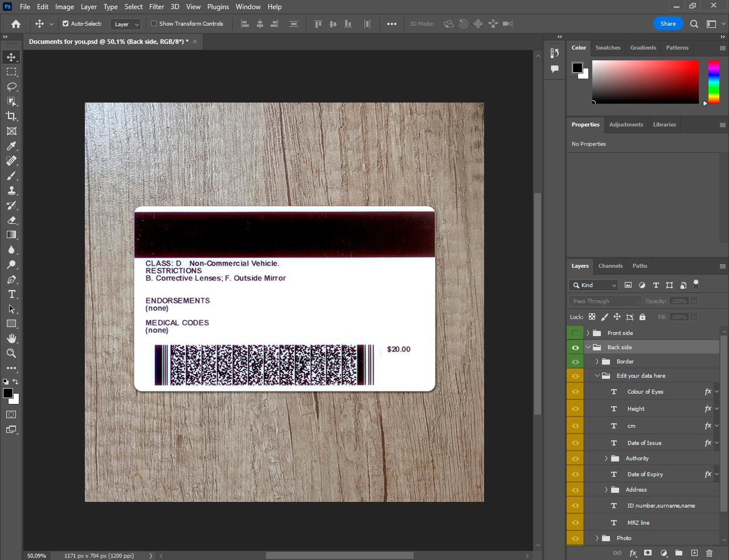This screenshot has height=560, width=729.
Task: Hide the MRZ line layer
Action: pyautogui.click(x=575, y=522)
